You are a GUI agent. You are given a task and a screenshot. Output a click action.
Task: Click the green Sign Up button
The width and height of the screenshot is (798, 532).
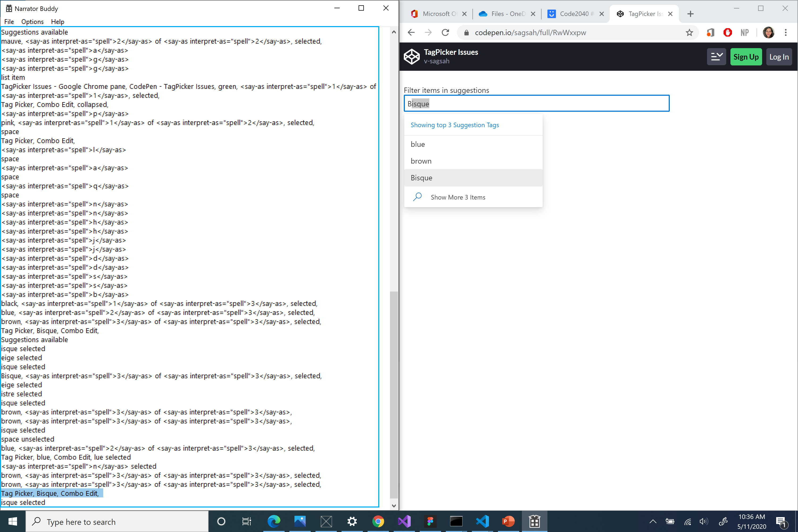[746, 57]
